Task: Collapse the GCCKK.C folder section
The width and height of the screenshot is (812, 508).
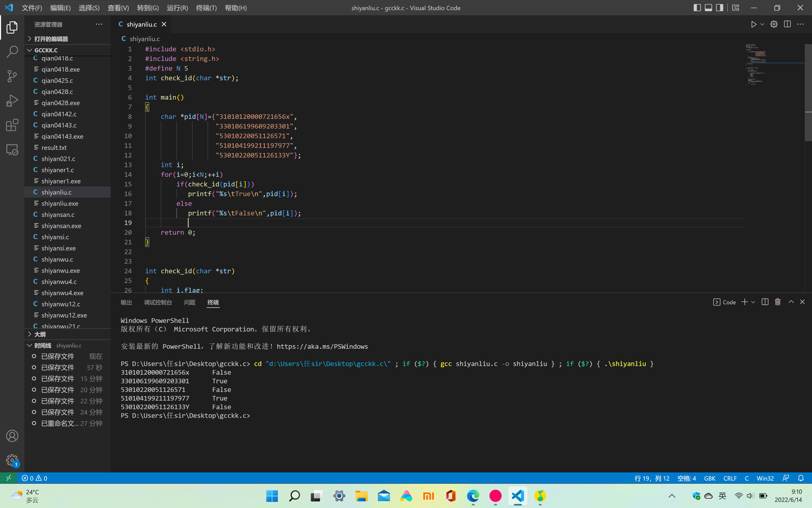Action: (67, 50)
